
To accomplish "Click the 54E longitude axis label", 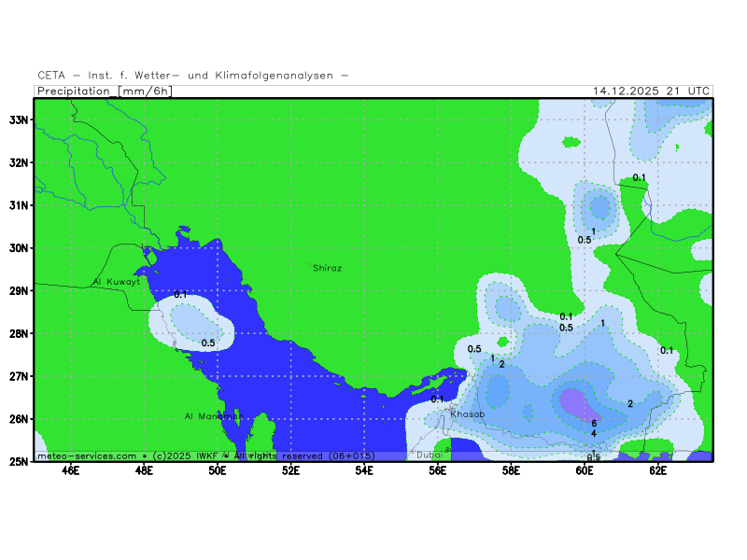I will (x=364, y=470).
